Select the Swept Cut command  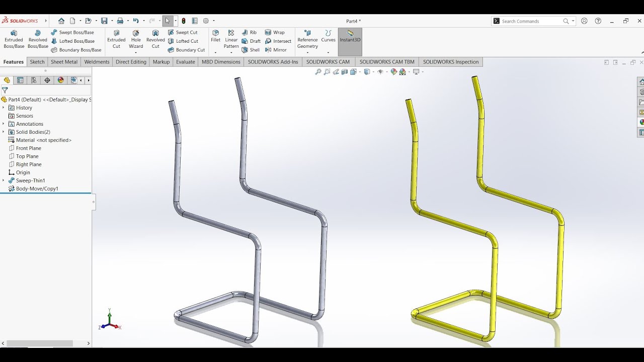pos(183,32)
